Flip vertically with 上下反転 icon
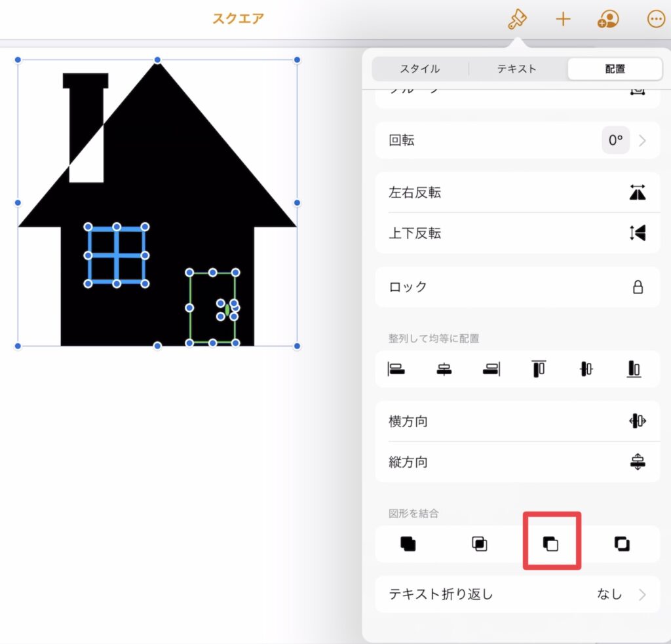 pos(638,233)
